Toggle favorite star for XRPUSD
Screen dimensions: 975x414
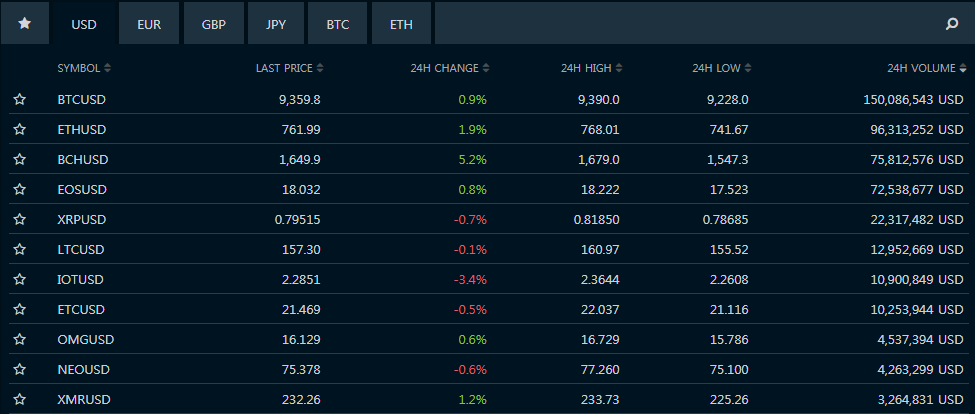[x=19, y=220]
